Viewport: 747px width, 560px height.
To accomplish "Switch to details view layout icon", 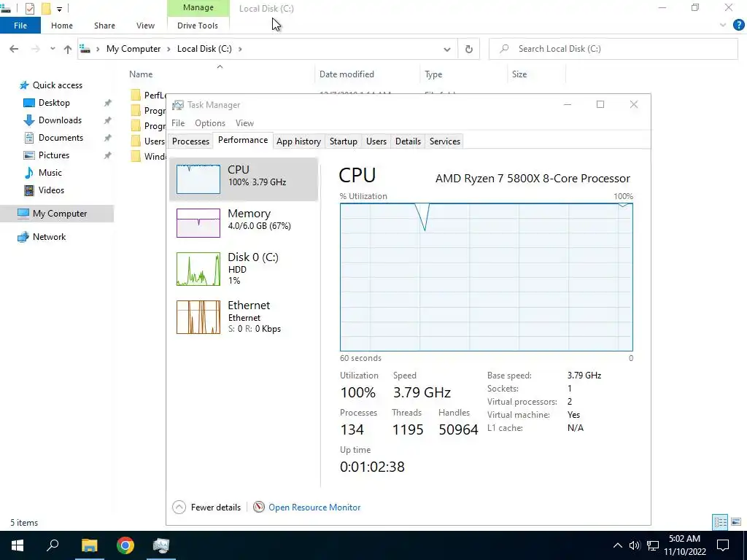I will (x=720, y=522).
